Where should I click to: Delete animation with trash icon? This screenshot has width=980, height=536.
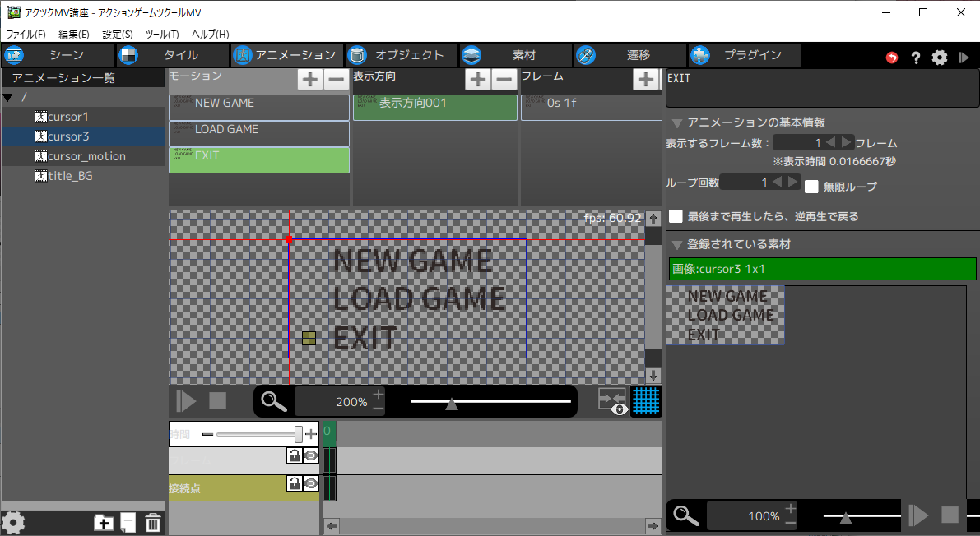tap(153, 523)
